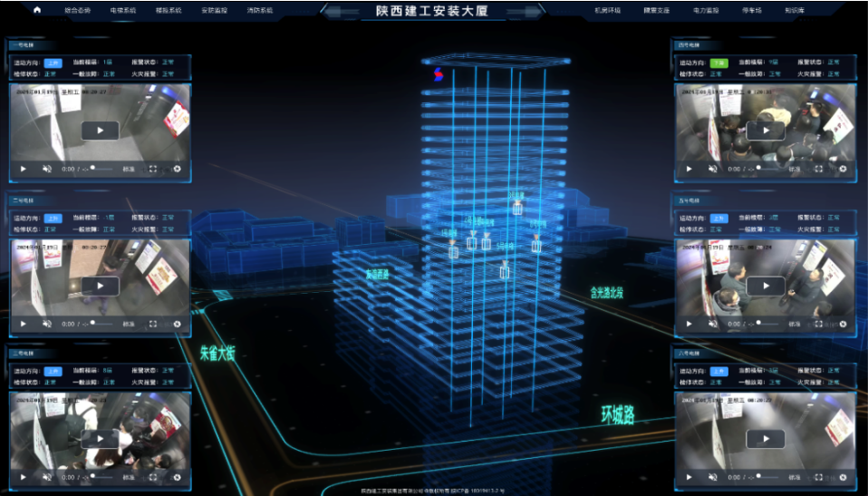Click small play icon in 五号电梯 player bar
The height and width of the screenshot is (496, 868).
(690, 325)
